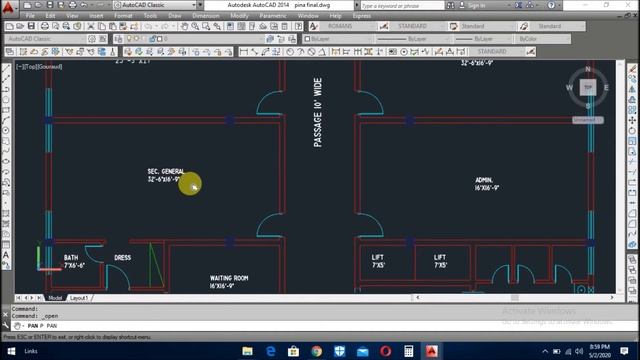This screenshot has width=640, height=360.
Task: Open the Dimension menu
Action: pos(206,16)
